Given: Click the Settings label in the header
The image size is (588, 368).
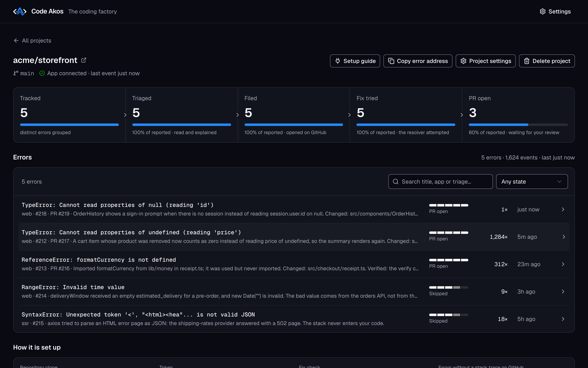Looking at the screenshot, I should pos(560,11).
